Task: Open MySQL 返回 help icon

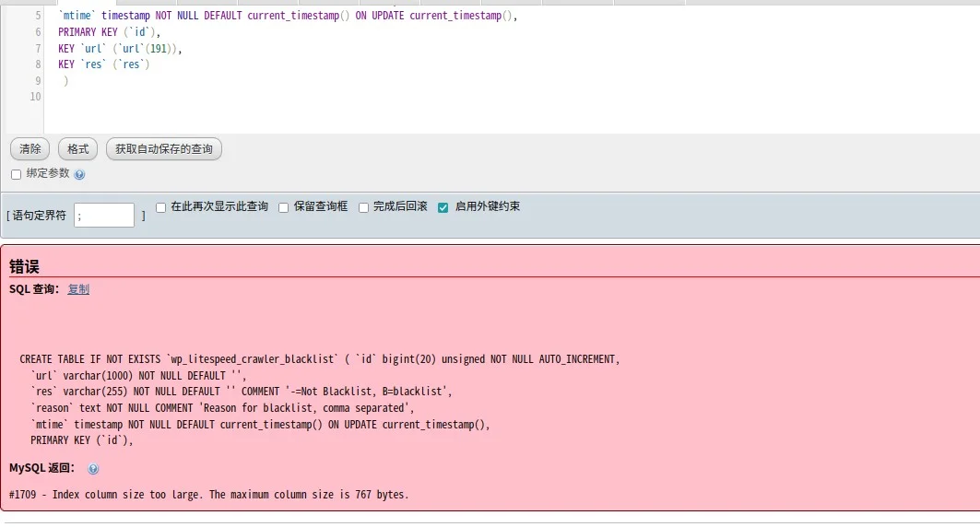Action: (x=93, y=469)
